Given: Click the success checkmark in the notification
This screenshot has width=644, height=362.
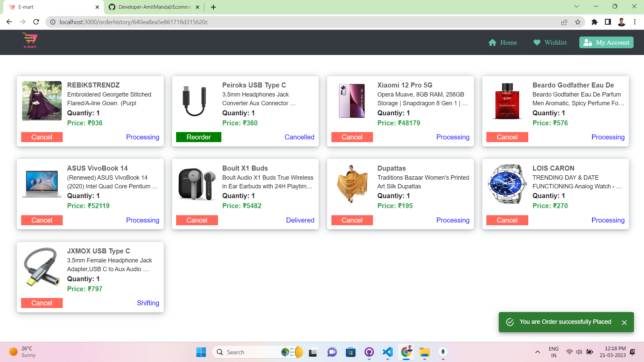Looking at the screenshot, I should pos(510,322).
